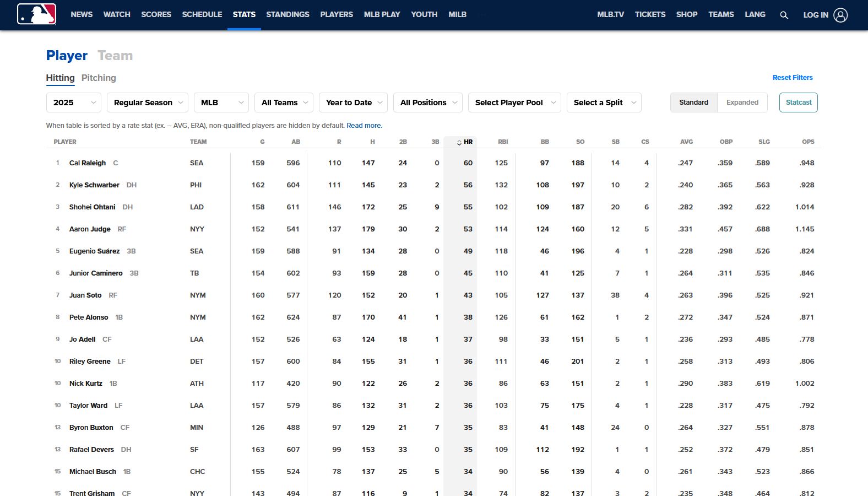The width and height of the screenshot is (868, 496).
Task: Open the Select Player Pool dropdown
Action: tap(514, 103)
